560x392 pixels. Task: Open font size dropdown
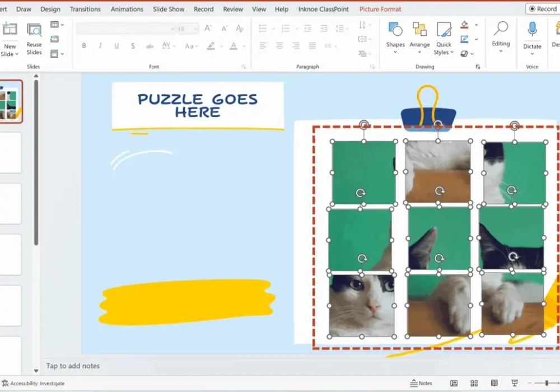(196, 29)
